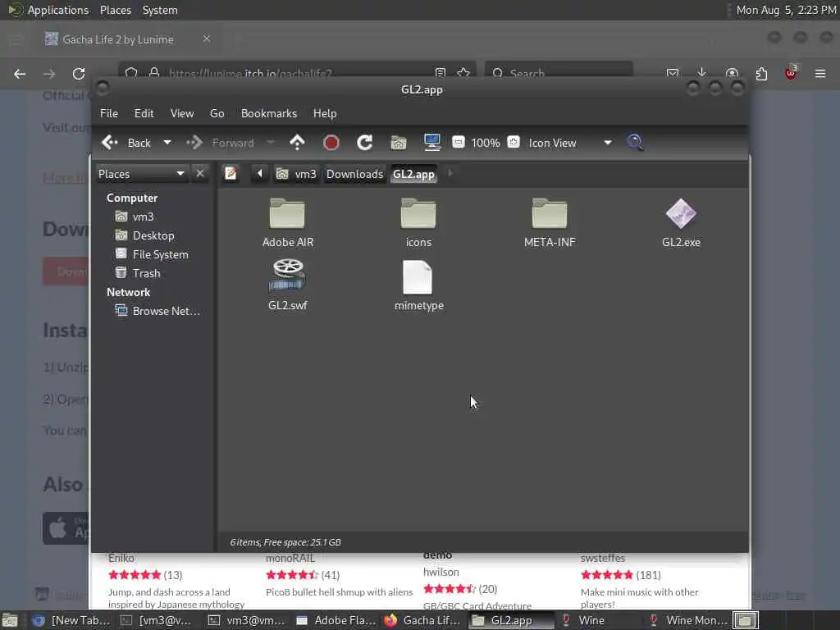Switch to the Adobe Flash taskbar window

click(336, 620)
